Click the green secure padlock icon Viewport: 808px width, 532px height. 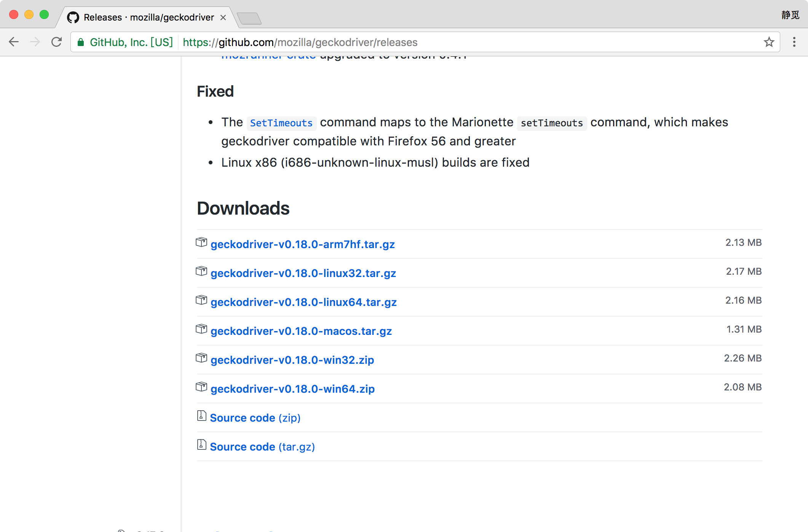(x=81, y=42)
